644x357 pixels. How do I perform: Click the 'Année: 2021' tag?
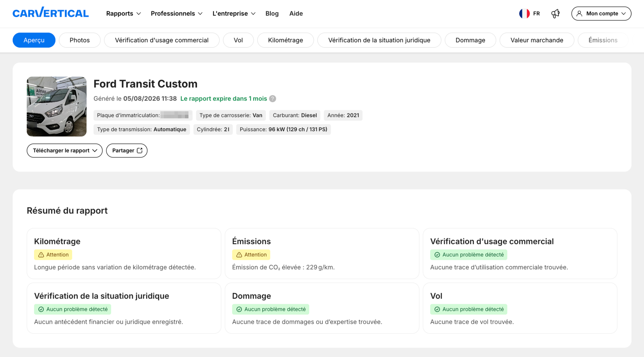343,115
